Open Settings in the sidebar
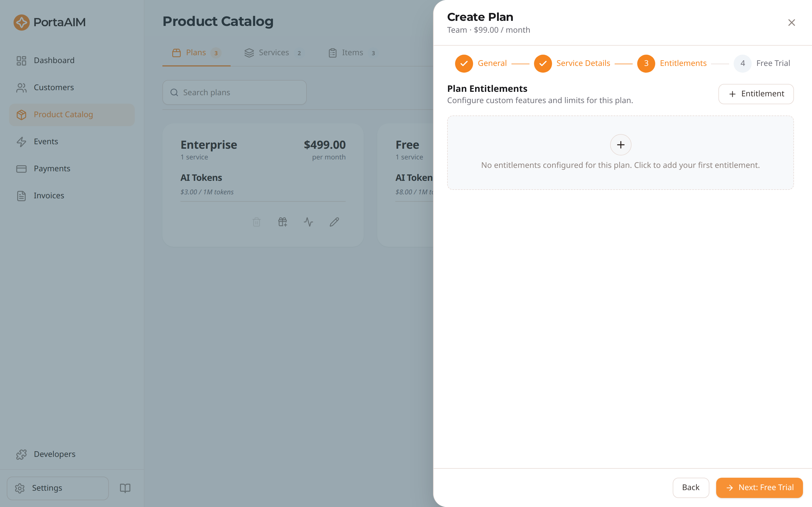This screenshot has width=812, height=507. (58, 488)
